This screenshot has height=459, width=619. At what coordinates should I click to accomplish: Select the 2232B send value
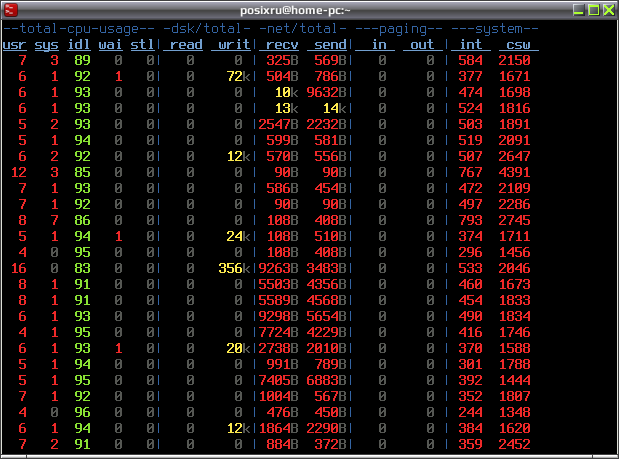pyautogui.click(x=326, y=124)
